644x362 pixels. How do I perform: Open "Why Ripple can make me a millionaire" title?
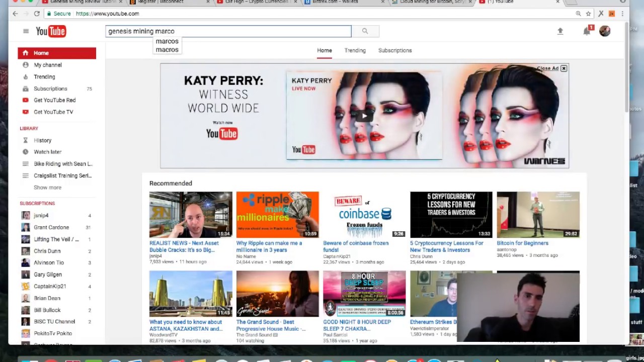pyautogui.click(x=269, y=246)
